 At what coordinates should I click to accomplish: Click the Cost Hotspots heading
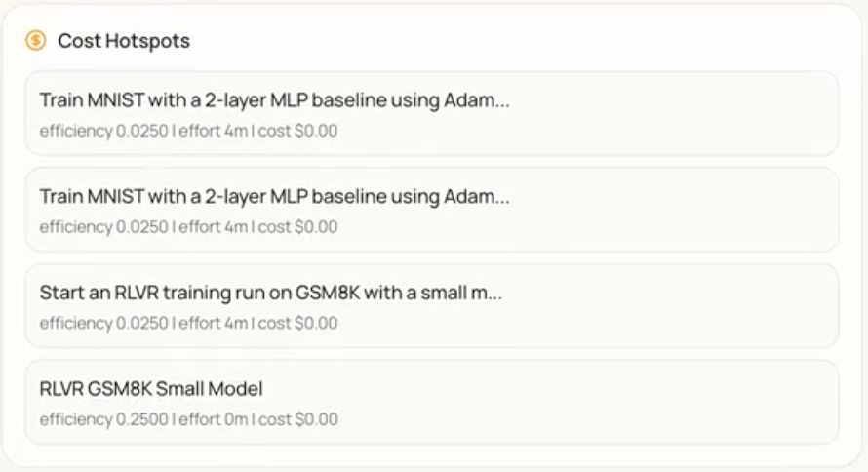pyautogui.click(x=124, y=41)
